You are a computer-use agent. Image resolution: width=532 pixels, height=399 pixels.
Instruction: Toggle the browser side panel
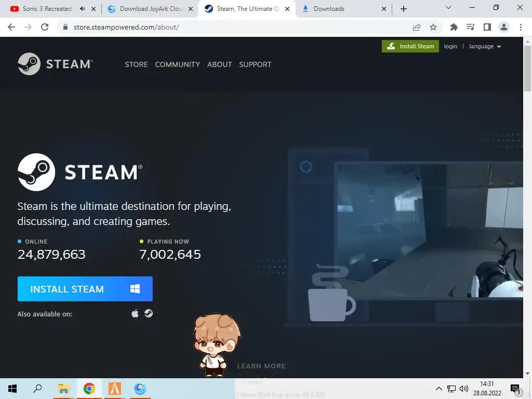tap(487, 27)
